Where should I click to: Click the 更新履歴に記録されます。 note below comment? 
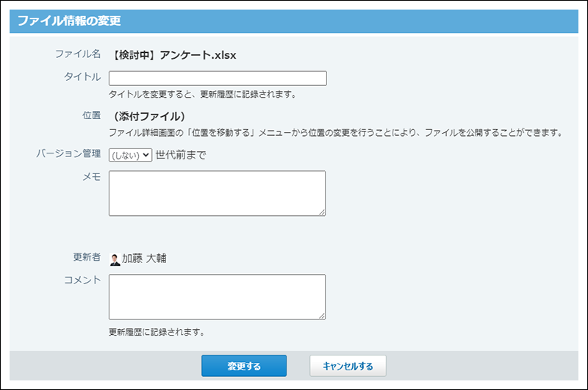click(x=157, y=332)
